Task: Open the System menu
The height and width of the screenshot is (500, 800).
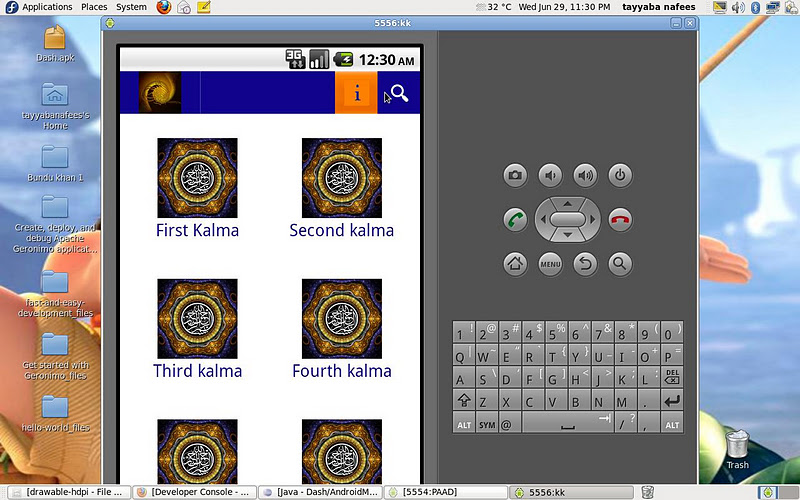Action: coord(131,7)
